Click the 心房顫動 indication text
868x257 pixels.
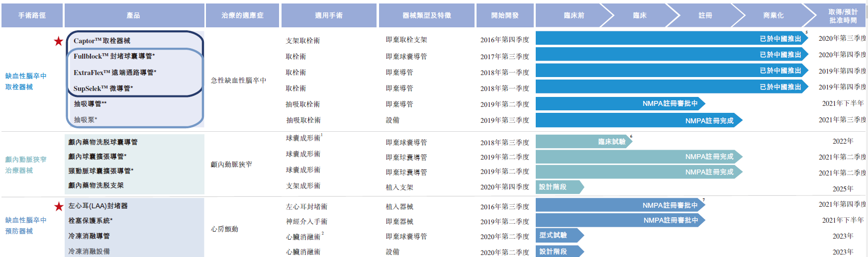point(224,229)
